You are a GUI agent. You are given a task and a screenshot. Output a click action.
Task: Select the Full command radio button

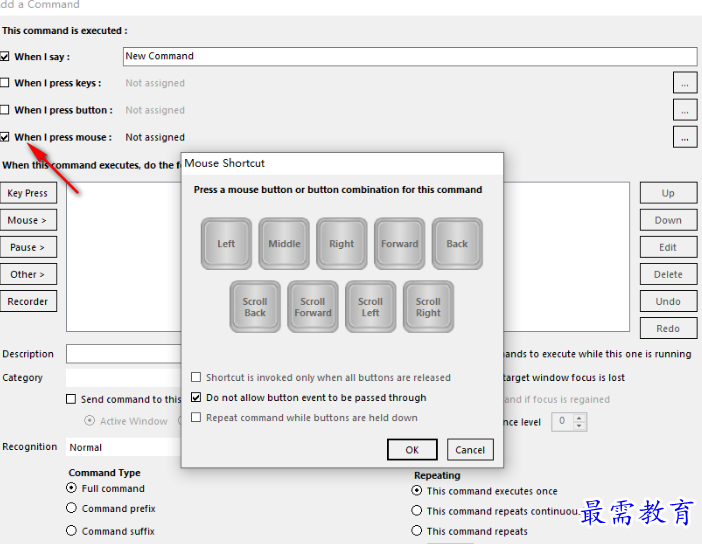(x=71, y=488)
